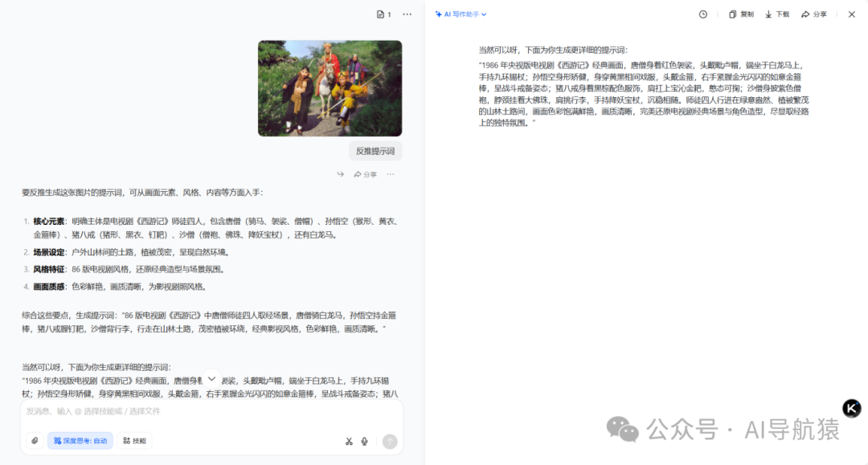The image size is (868, 465).
Task: Open the three-dot menu below the image reply
Action: 391,174
